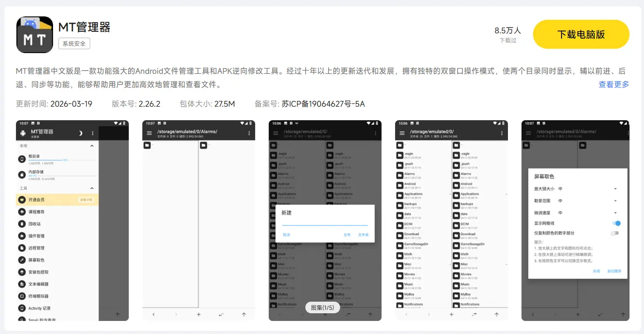Click the 8.5万人 download count
Image resolution: width=644 pixels, height=334 pixels.
[507, 30]
